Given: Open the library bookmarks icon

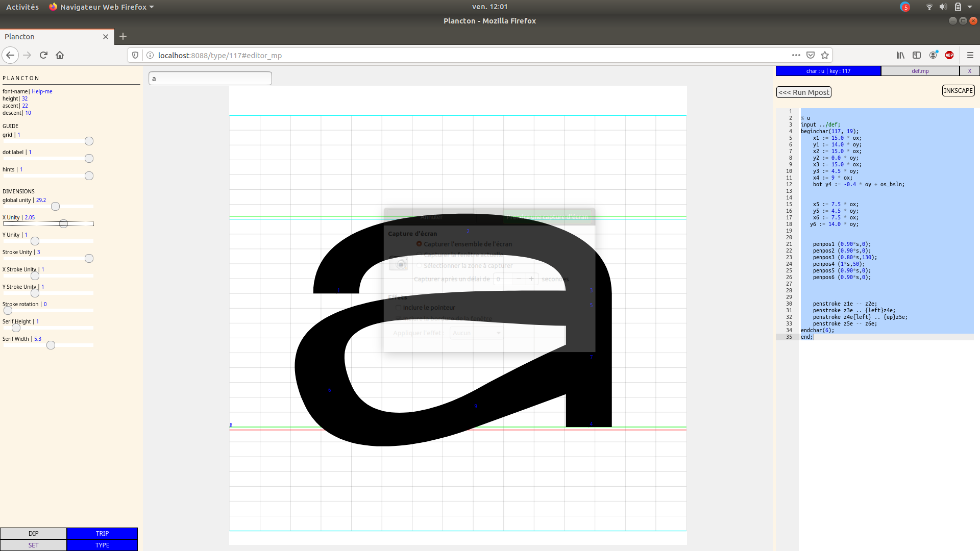Looking at the screenshot, I should click(900, 55).
